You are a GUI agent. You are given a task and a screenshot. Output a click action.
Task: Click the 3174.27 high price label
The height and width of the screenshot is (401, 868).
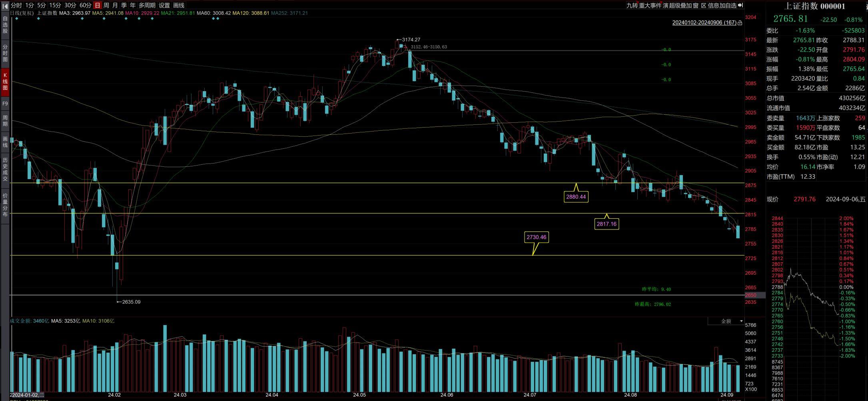[x=411, y=40]
